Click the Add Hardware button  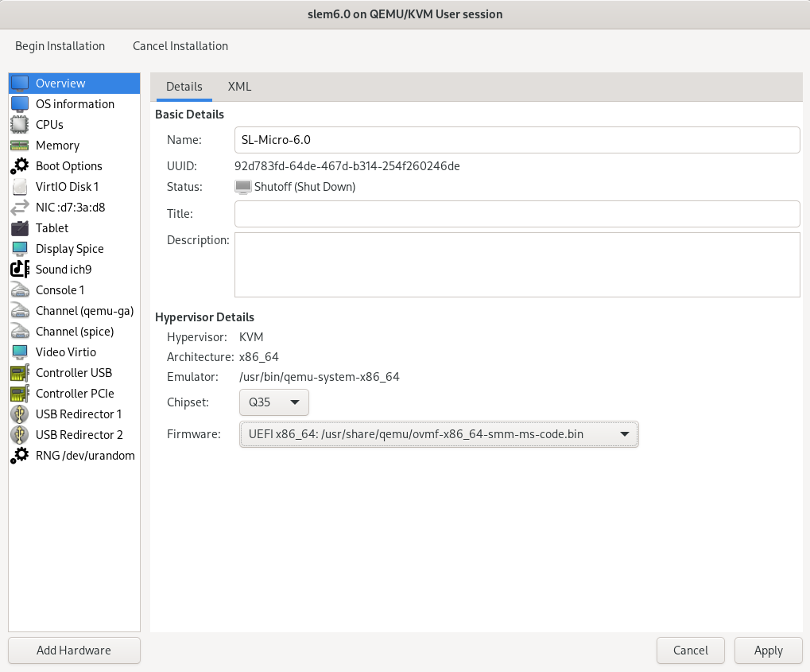pos(73,650)
